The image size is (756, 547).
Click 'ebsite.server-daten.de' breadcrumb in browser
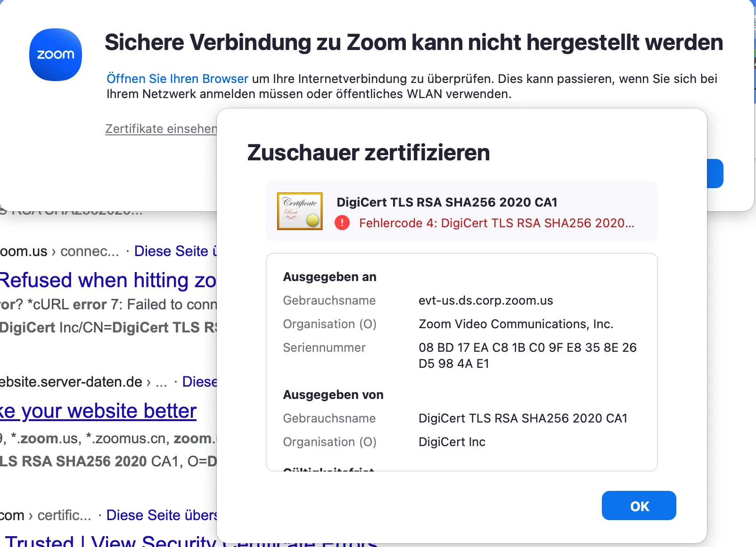pyautogui.click(x=71, y=381)
